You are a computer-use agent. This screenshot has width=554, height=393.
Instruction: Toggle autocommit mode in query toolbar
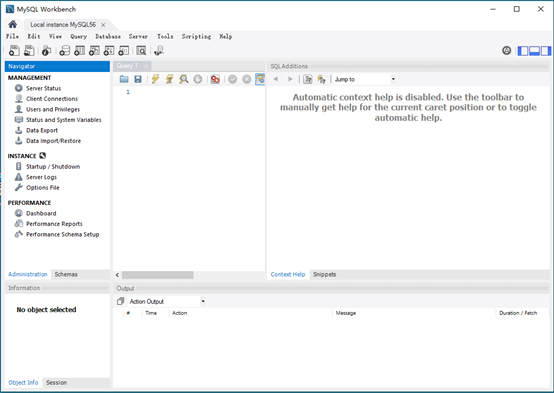[260, 79]
